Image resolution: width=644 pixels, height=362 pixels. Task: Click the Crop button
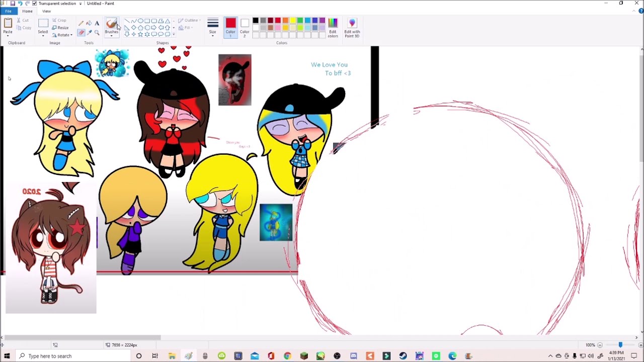pyautogui.click(x=60, y=20)
